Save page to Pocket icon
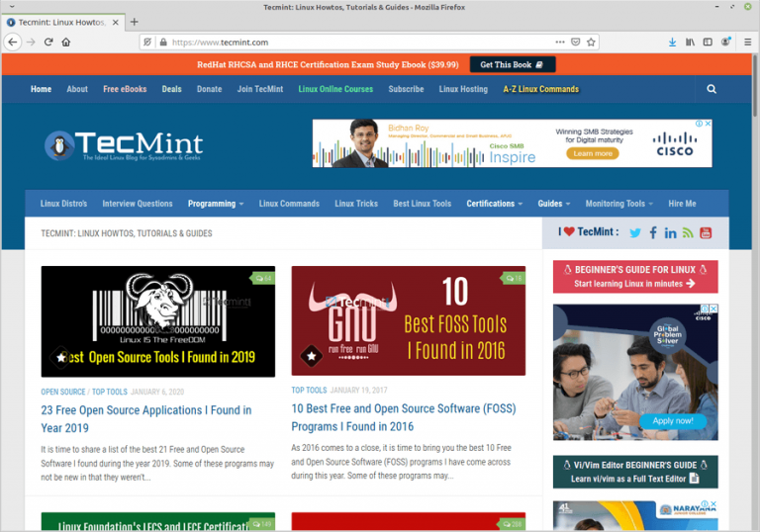Viewport: 760px width, 532px height. (x=575, y=43)
